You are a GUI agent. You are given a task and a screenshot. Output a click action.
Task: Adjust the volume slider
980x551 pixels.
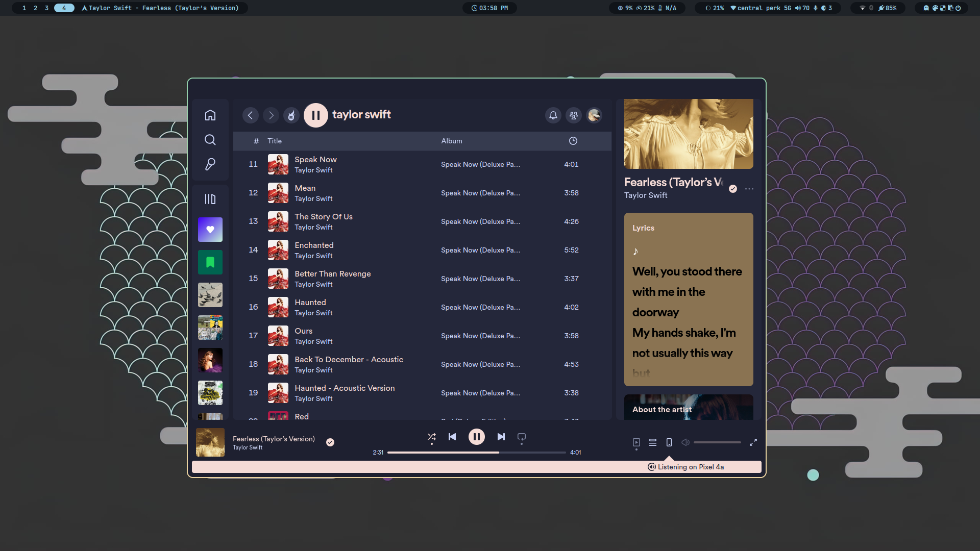(x=717, y=442)
